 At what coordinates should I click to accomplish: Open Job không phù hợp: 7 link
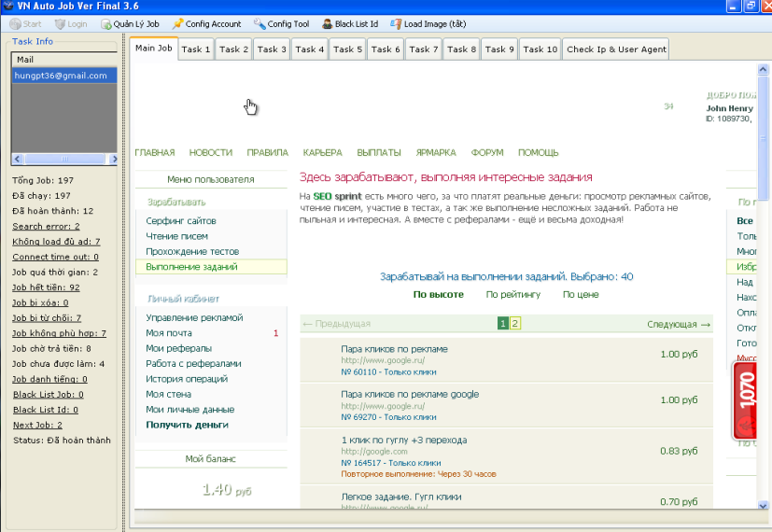[59, 333]
